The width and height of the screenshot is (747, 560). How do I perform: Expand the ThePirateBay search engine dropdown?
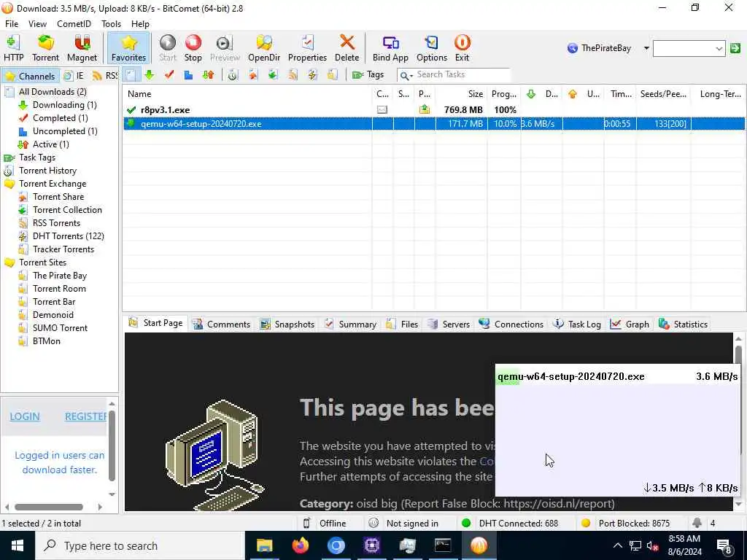[x=646, y=48]
